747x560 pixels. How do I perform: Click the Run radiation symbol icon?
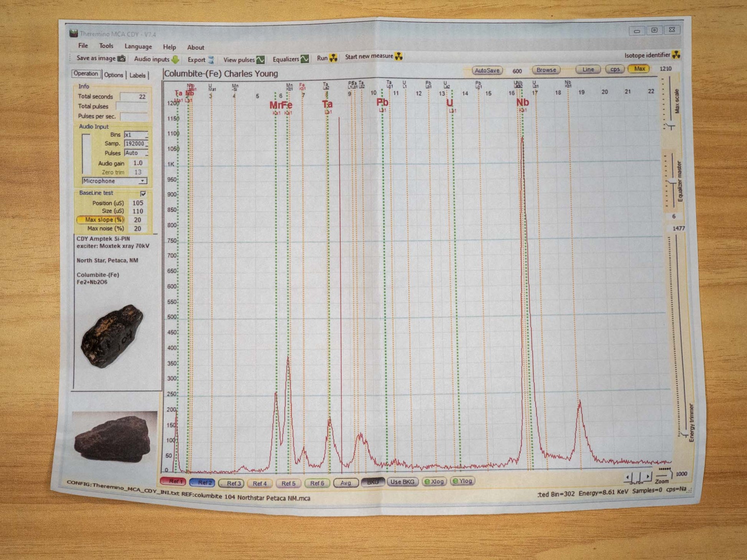click(x=334, y=58)
